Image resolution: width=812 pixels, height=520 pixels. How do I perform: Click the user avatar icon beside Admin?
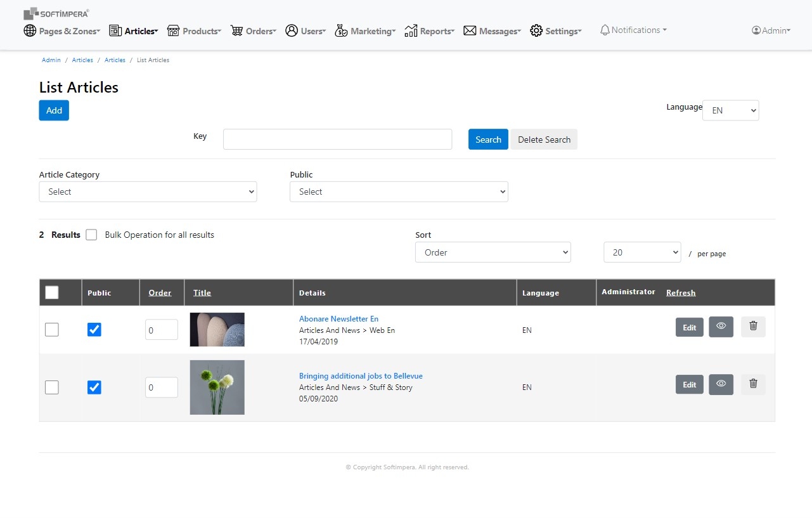point(756,30)
